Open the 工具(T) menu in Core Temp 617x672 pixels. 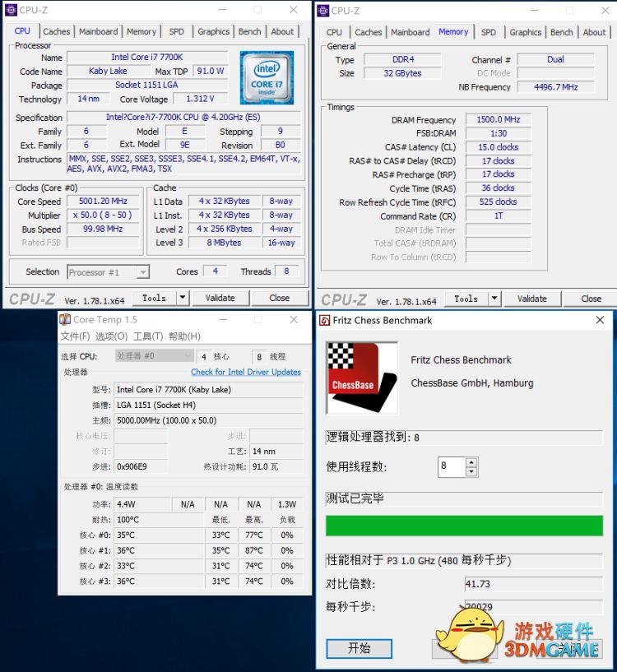(x=148, y=336)
